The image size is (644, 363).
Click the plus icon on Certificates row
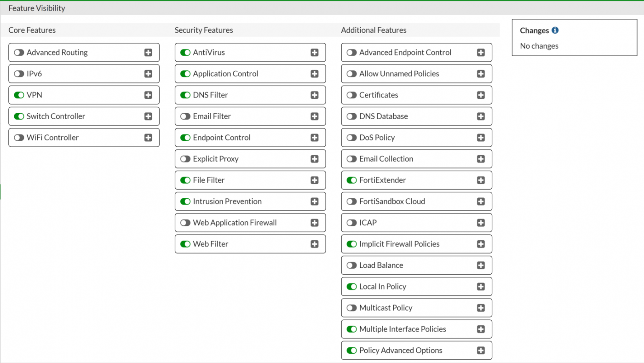click(x=481, y=95)
